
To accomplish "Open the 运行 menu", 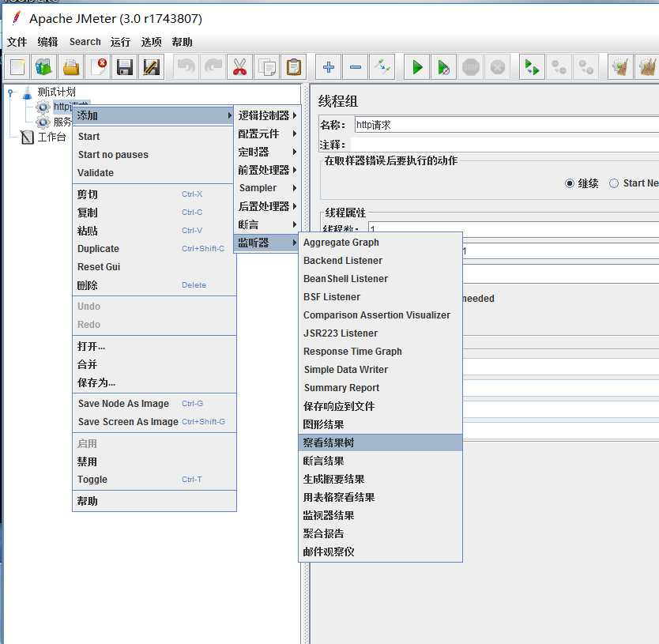I will coord(120,42).
